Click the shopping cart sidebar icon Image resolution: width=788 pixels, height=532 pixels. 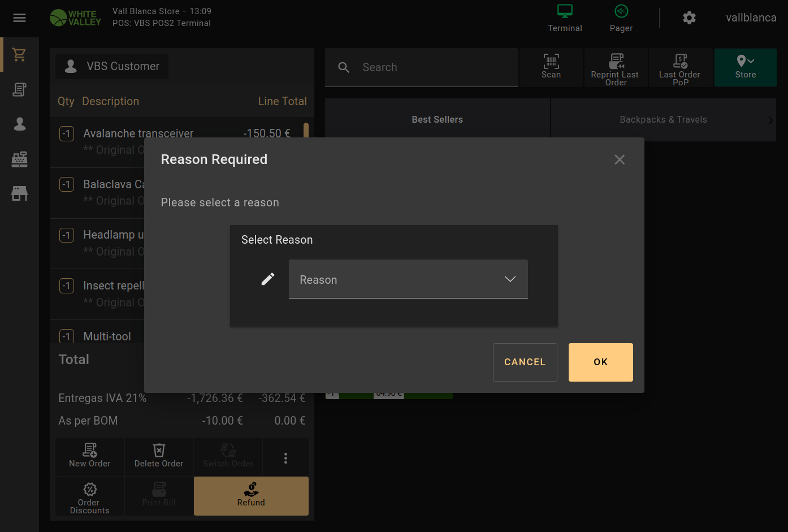point(19,55)
